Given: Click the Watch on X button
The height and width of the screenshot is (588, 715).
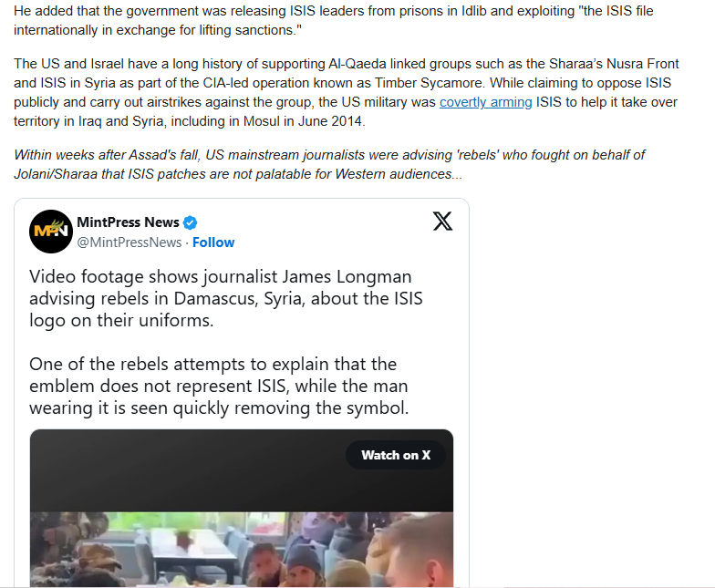Looking at the screenshot, I should (396, 455).
